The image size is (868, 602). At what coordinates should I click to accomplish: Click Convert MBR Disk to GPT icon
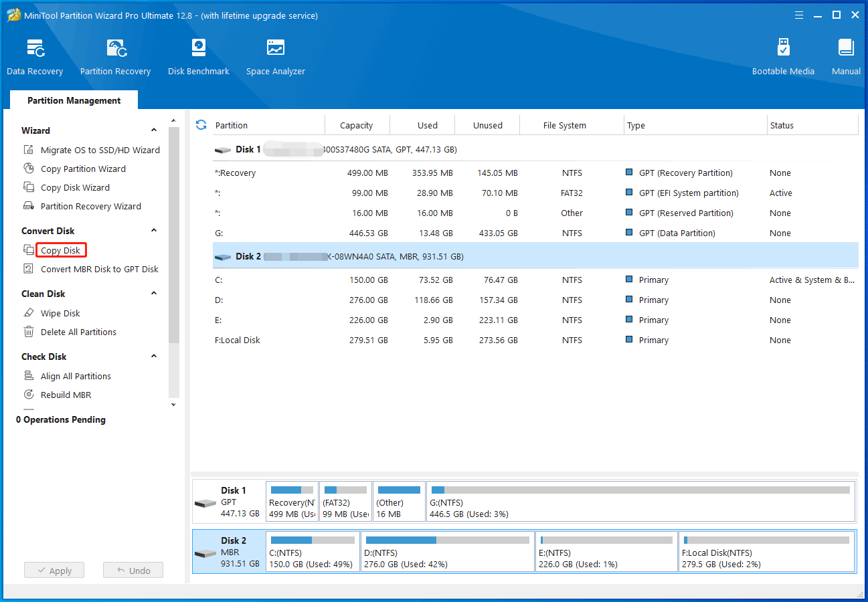point(29,269)
